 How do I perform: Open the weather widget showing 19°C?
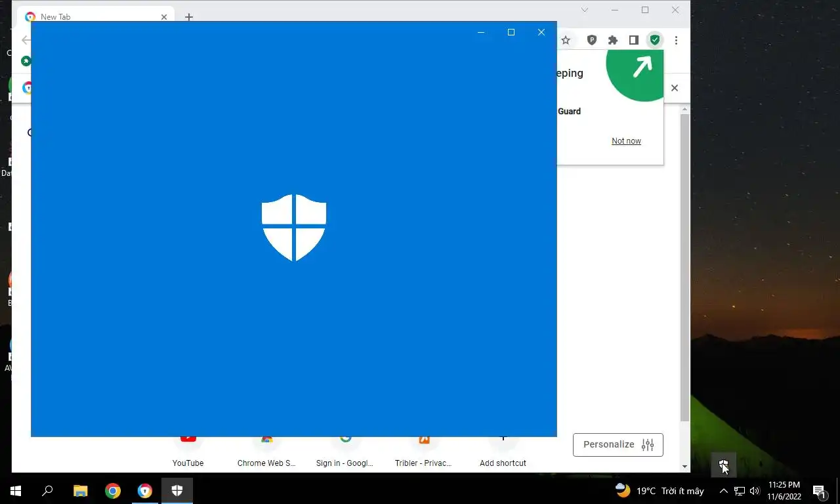tap(660, 490)
